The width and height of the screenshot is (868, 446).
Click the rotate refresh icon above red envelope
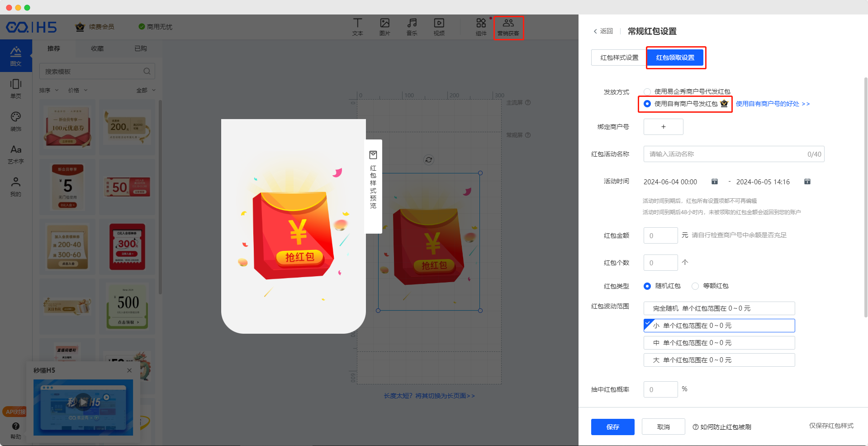[x=429, y=159]
